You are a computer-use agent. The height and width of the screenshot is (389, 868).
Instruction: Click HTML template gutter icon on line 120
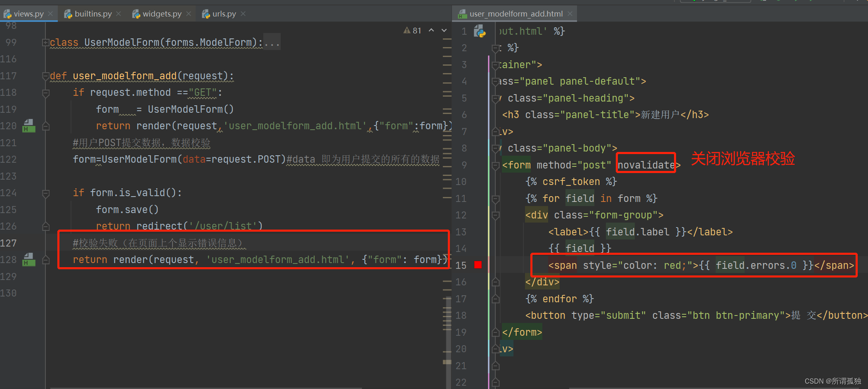(28, 126)
